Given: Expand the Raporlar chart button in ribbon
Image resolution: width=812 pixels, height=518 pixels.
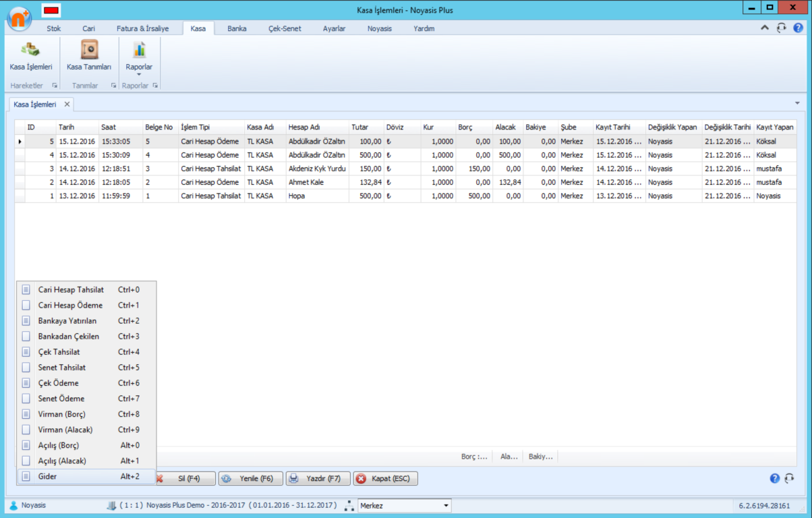Looking at the screenshot, I should pyautogui.click(x=139, y=57).
